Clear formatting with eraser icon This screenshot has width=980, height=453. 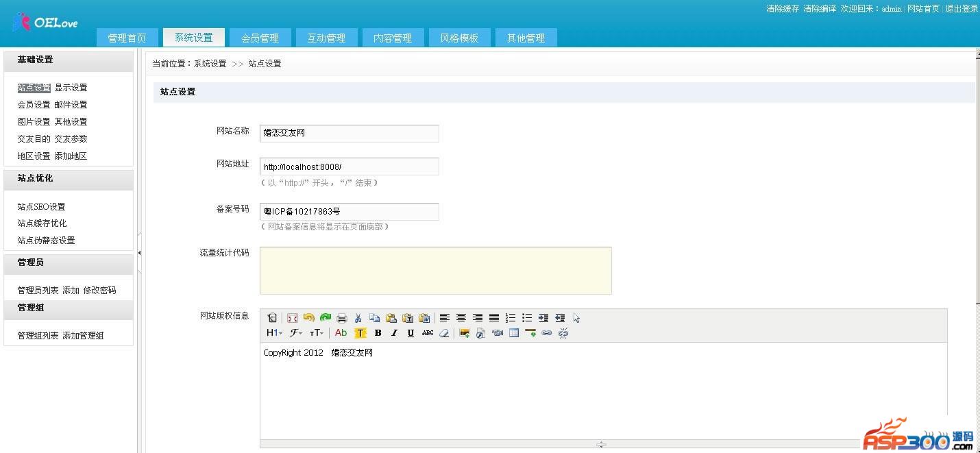pos(444,333)
